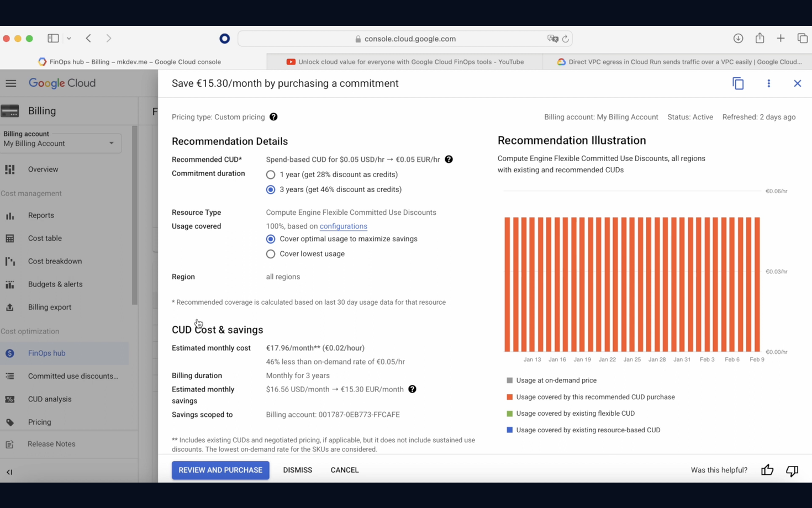Select the Cover lowest usage option

[x=271, y=254]
